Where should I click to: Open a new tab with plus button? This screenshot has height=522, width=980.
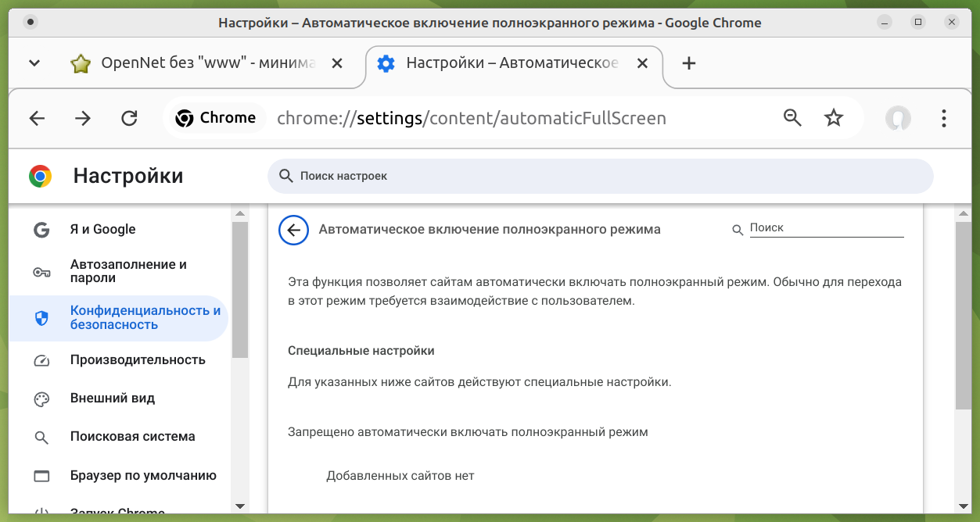[x=688, y=63]
